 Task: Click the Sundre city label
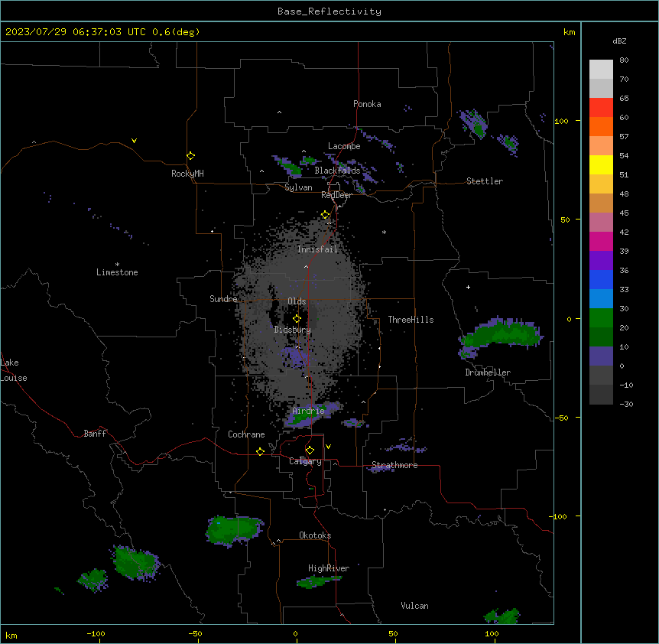click(223, 299)
